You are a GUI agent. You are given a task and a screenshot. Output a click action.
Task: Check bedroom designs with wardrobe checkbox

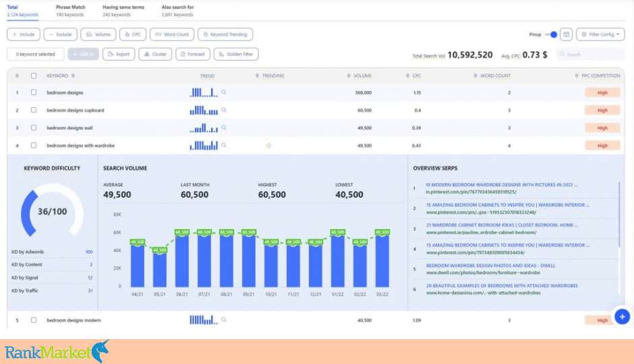(x=34, y=146)
